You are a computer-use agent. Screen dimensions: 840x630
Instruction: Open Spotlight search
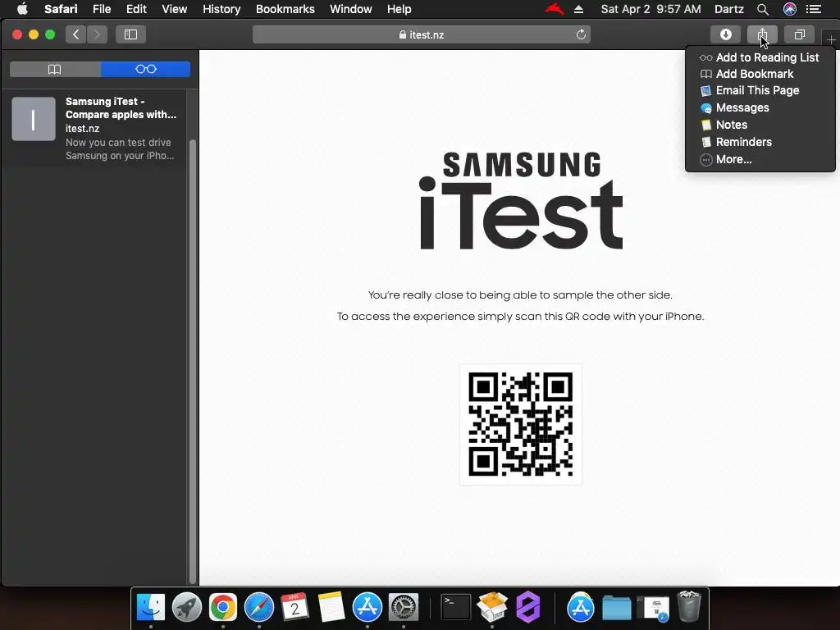pos(763,9)
